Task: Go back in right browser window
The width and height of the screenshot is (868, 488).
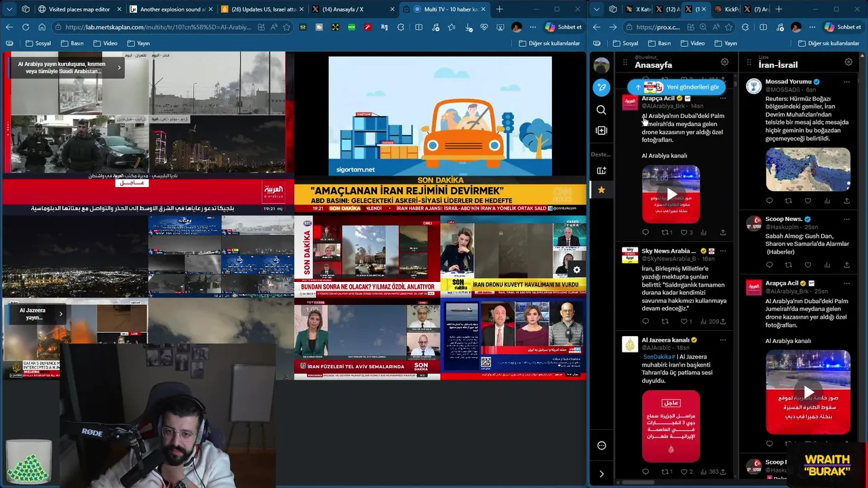Action: point(597,27)
